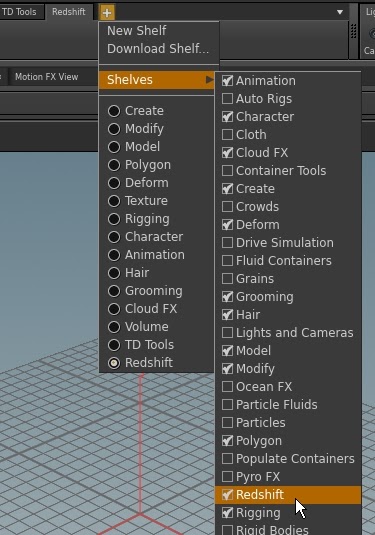This screenshot has width=375, height=535.
Task: Enable the Cloth shelf checkbox
Action: [x=227, y=135]
